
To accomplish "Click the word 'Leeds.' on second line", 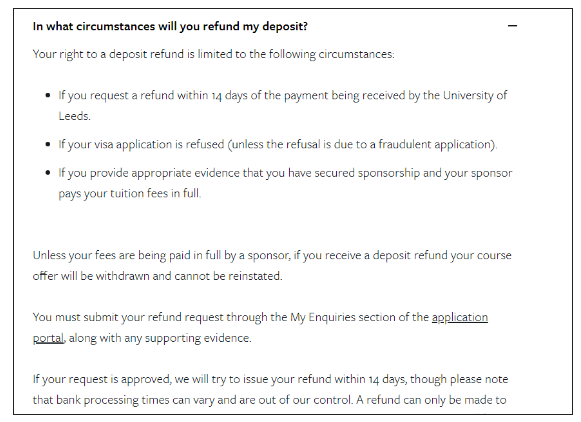I will (74, 116).
